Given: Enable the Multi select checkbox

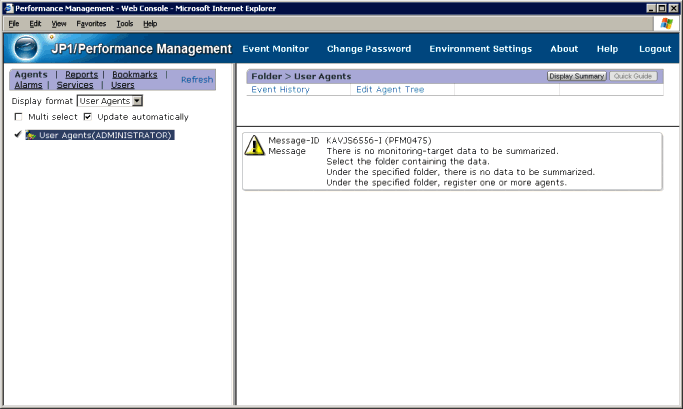Looking at the screenshot, I should point(18,117).
